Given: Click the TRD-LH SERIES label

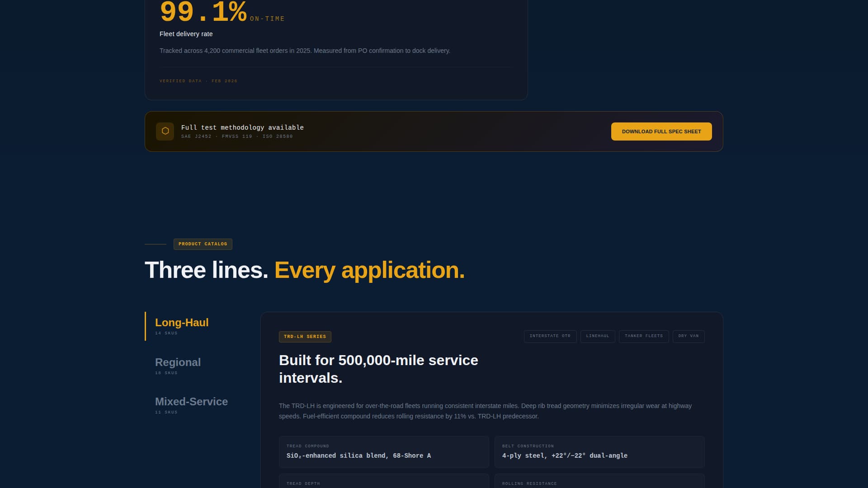Looking at the screenshot, I should click(x=305, y=336).
